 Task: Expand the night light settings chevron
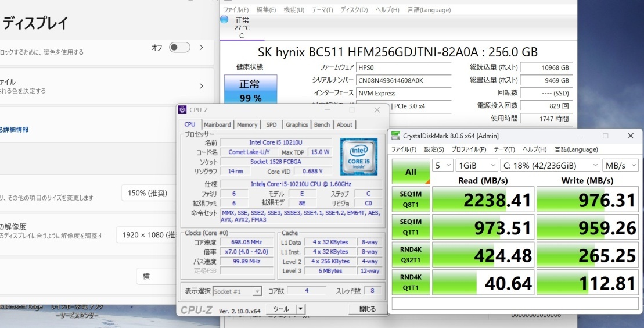click(202, 47)
